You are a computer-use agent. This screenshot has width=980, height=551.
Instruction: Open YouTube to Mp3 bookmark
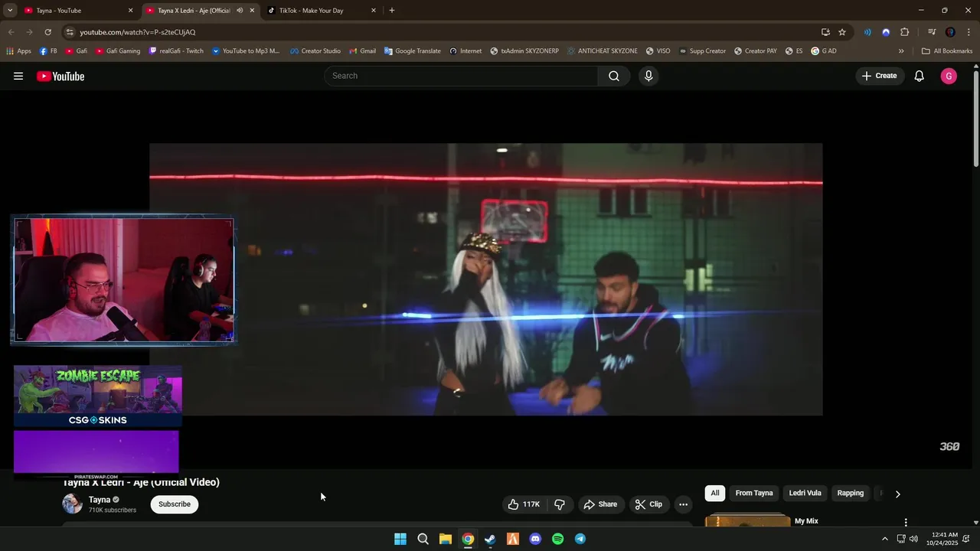tap(246, 51)
